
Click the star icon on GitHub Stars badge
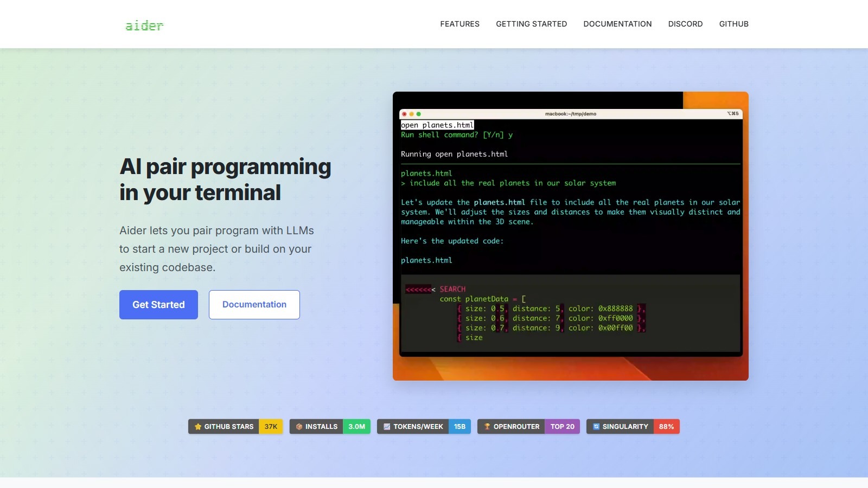coord(198,427)
